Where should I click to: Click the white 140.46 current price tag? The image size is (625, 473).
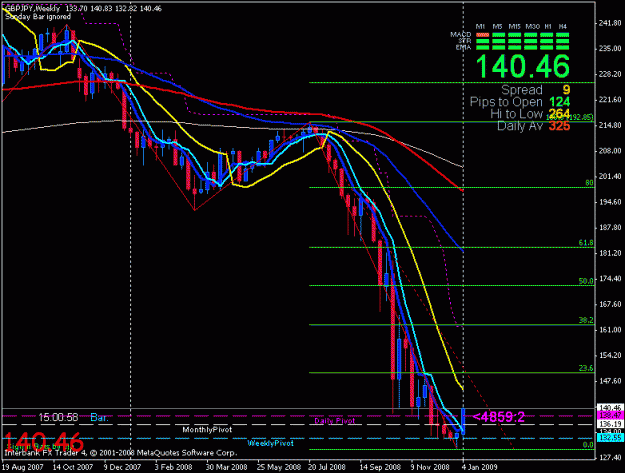(x=610, y=408)
